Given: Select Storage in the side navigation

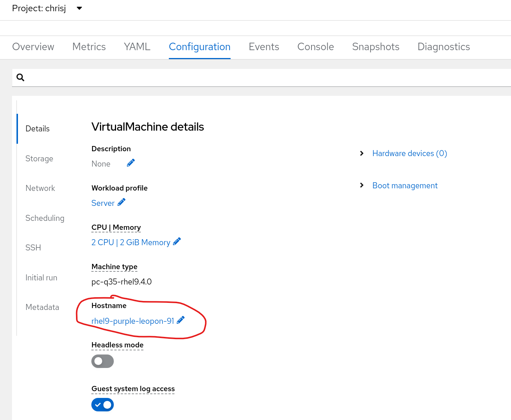Looking at the screenshot, I should point(39,159).
